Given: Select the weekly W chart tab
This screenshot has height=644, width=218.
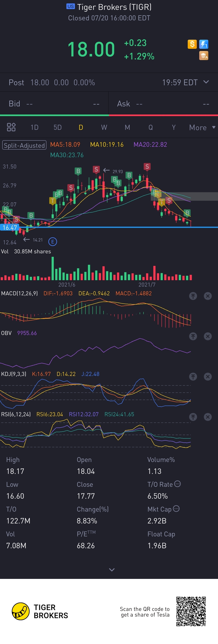Looking at the screenshot, I should pos(104,128).
